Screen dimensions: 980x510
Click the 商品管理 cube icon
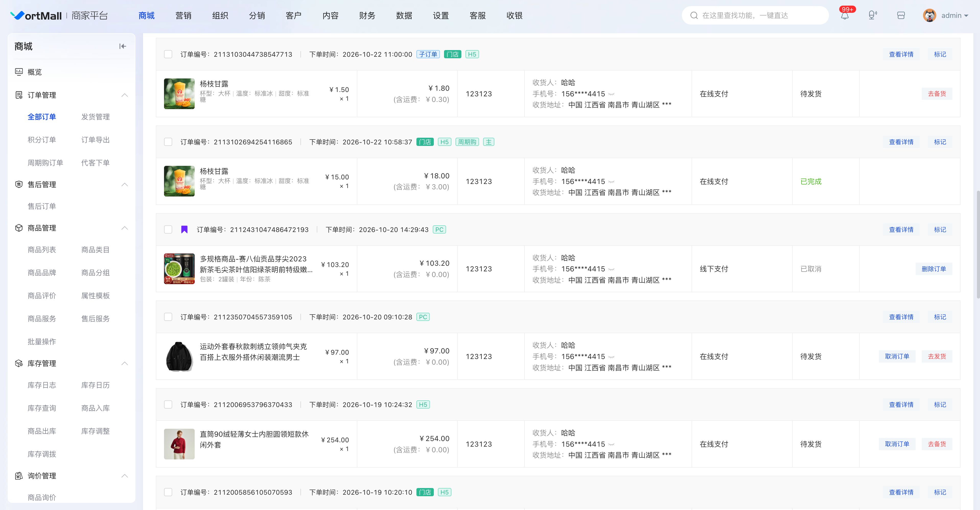pos(19,228)
